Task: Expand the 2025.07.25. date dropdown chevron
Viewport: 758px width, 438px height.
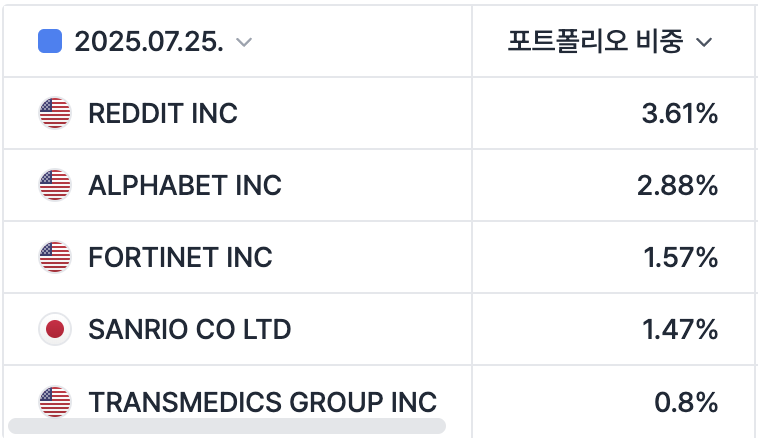Action: tap(243, 42)
